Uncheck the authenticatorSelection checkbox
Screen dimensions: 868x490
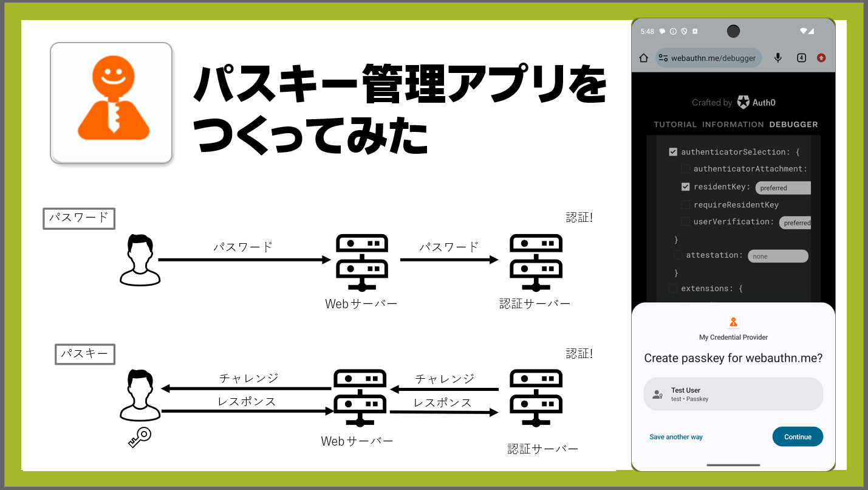(673, 152)
